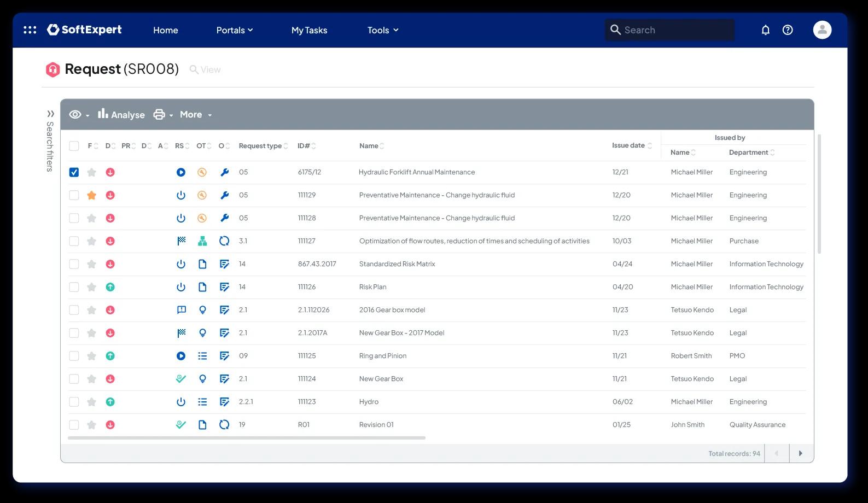
Task: Select the 'Optimization of flow routes' request name
Action: point(474,241)
